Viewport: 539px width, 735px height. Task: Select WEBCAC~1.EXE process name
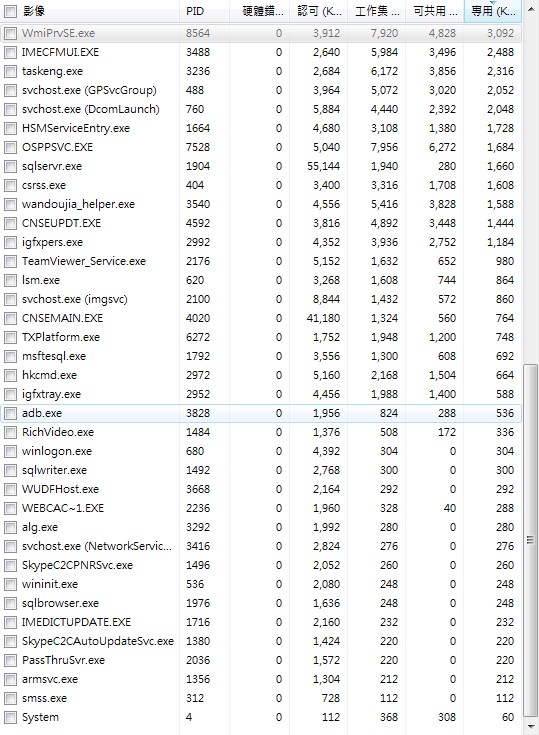[63, 508]
